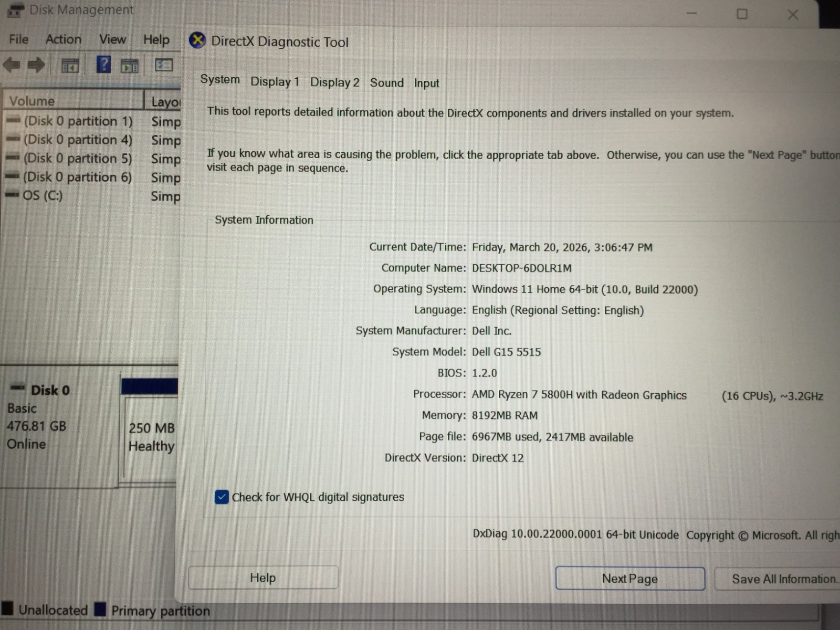
Task: Uncheck Check for WHQL digital signatures
Action: point(222,497)
